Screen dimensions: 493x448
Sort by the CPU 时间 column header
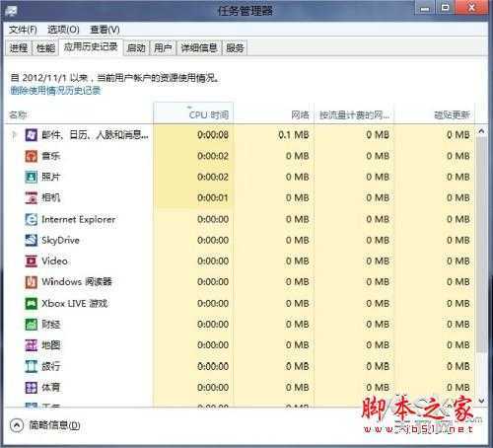tap(193, 114)
